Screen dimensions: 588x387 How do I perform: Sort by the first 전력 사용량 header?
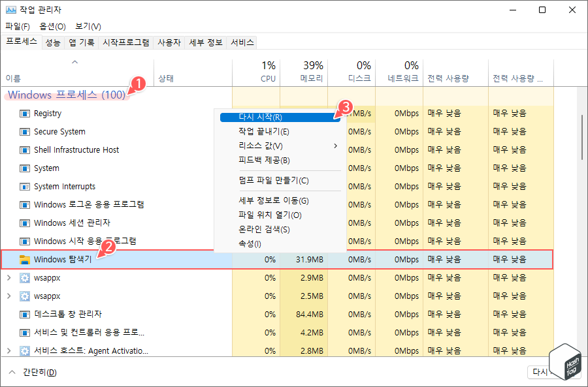pos(455,72)
